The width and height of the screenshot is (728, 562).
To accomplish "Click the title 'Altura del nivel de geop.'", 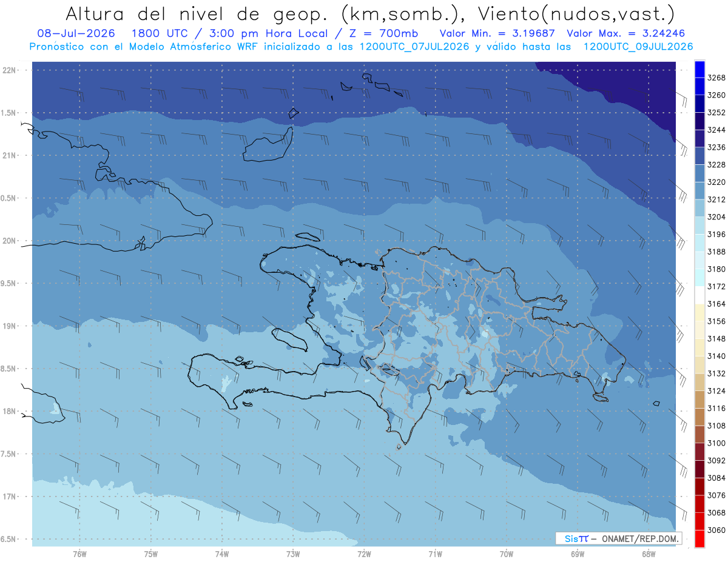I will [198, 13].
